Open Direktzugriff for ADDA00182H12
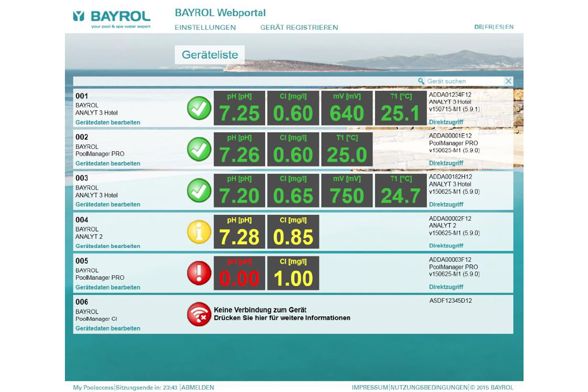Image resolution: width=588 pixels, height=392 pixels. [446, 204]
